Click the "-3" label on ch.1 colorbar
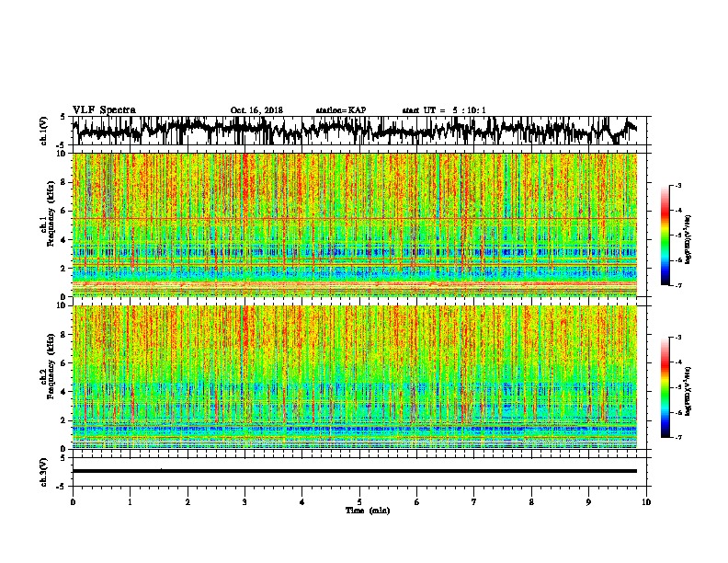 [678, 186]
